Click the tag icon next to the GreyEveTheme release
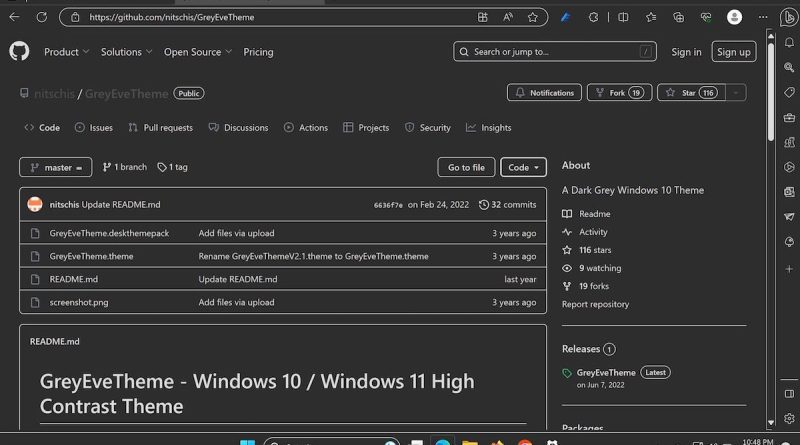 click(x=567, y=373)
